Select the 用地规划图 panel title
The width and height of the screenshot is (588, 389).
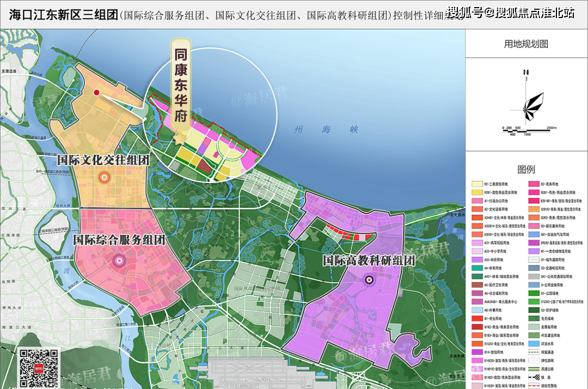(x=526, y=44)
